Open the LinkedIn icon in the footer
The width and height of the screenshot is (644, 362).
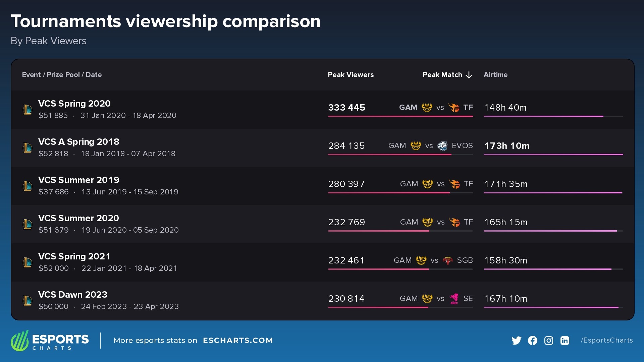[565, 340]
